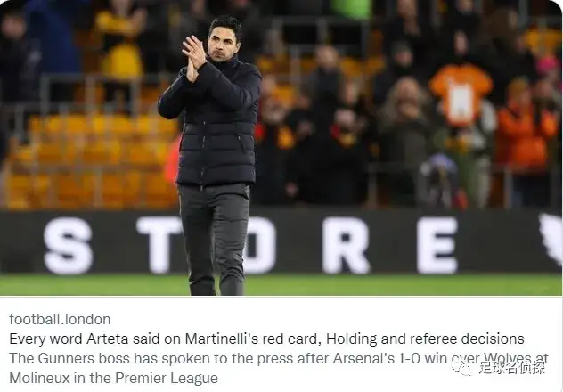Click the words 'Molineux in the Premier League'

(113, 378)
